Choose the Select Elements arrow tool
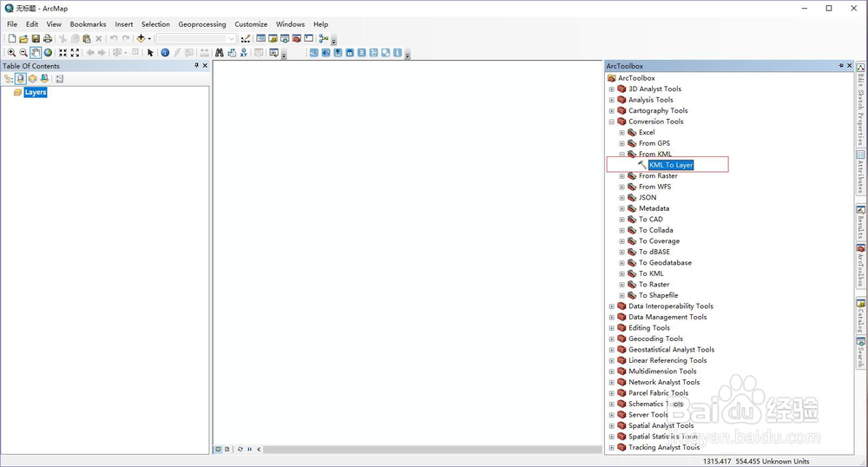 click(150, 53)
